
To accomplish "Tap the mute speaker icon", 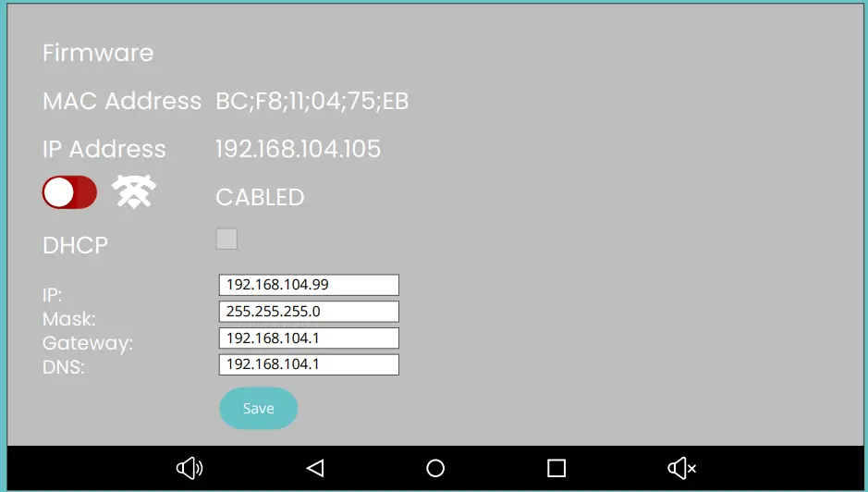I will tap(681, 468).
